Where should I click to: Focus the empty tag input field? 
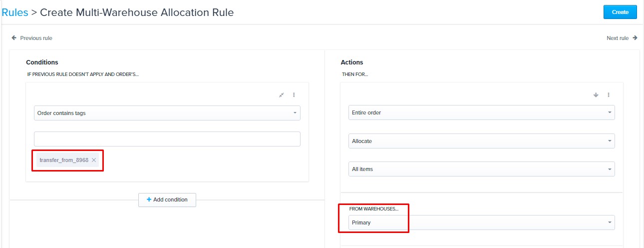pos(167,139)
